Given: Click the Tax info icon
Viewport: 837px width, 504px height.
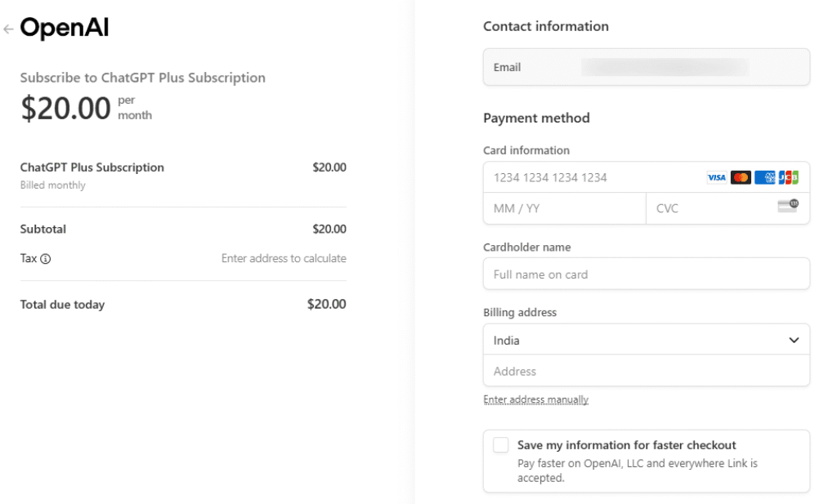Looking at the screenshot, I should pos(46,259).
